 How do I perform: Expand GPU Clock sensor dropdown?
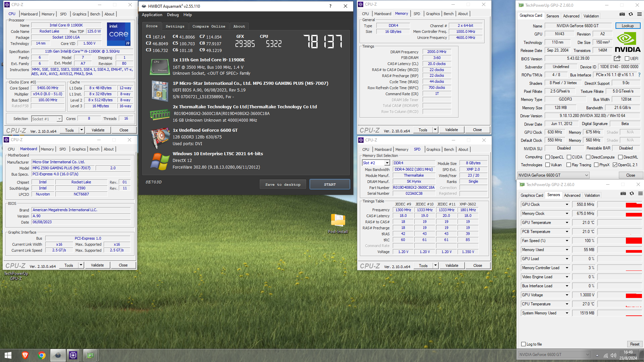(x=567, y=204)
